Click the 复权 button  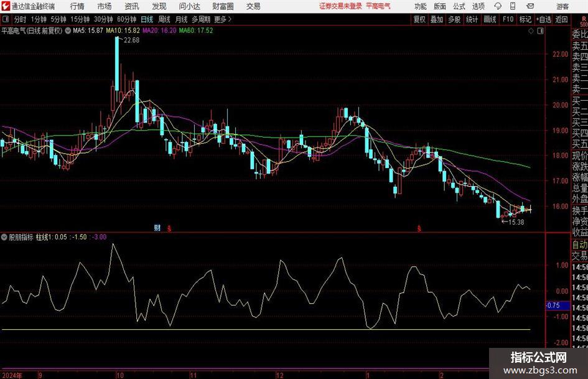(x=419, y=19)
